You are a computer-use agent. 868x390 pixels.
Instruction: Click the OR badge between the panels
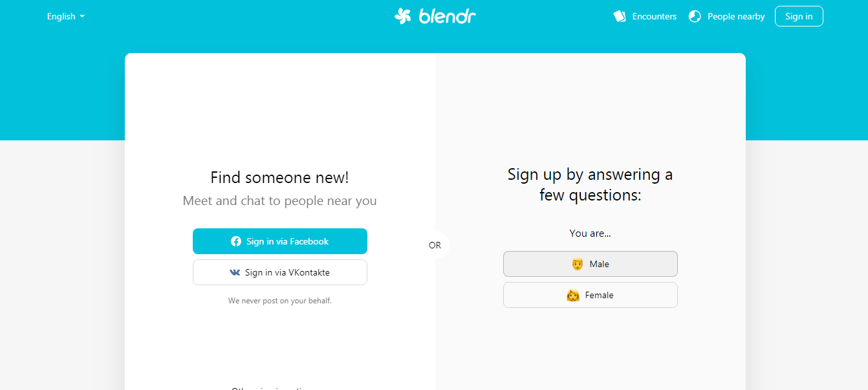435,245
